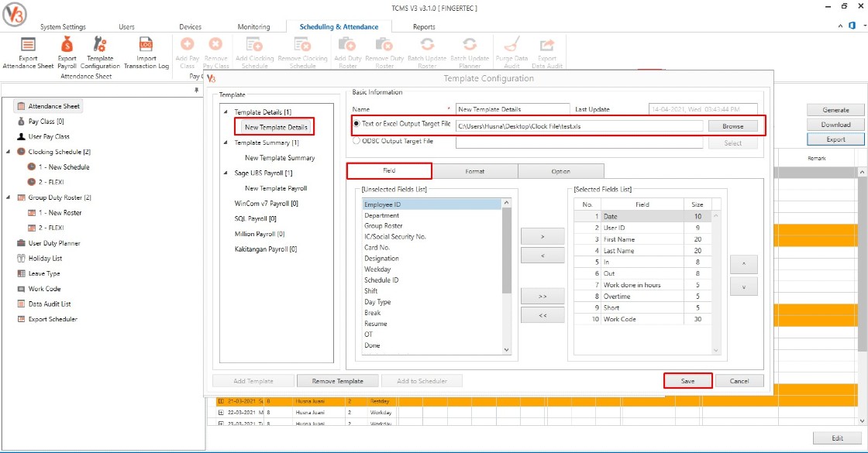The width and height of the screenshot is (868, 453).
Task: Collapse the Clocking Schedule [2] tree node
Action: [x=9, y=152]
